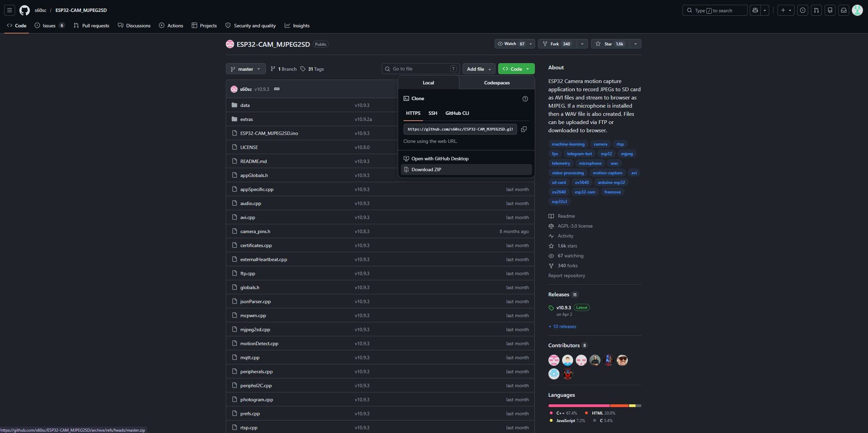Open the data folder

[245, 105]
